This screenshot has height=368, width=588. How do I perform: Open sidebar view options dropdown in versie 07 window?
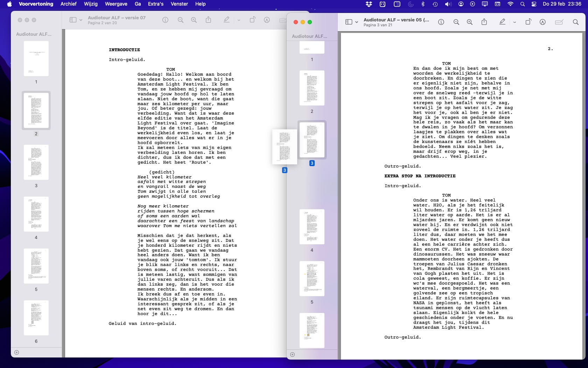click(x=81, y=20)
